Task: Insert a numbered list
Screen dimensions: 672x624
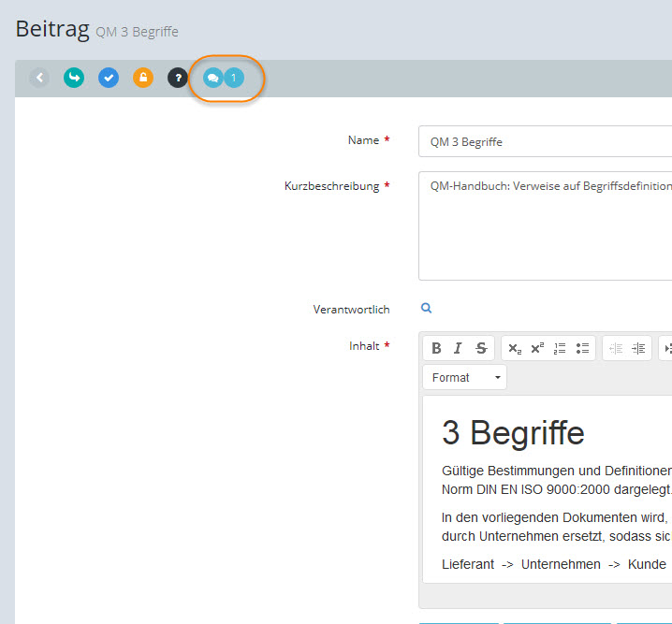Action: point(560,348)
